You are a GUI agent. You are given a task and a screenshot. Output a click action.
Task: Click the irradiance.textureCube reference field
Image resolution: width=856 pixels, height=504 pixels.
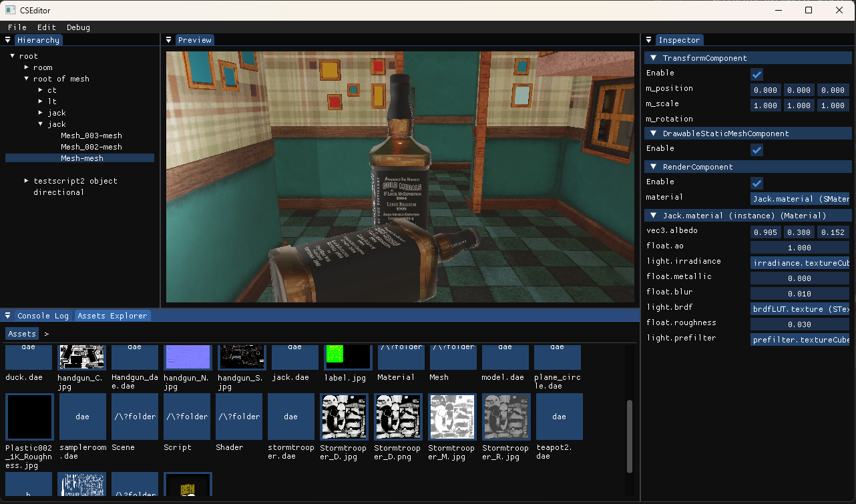pos(800,262)
